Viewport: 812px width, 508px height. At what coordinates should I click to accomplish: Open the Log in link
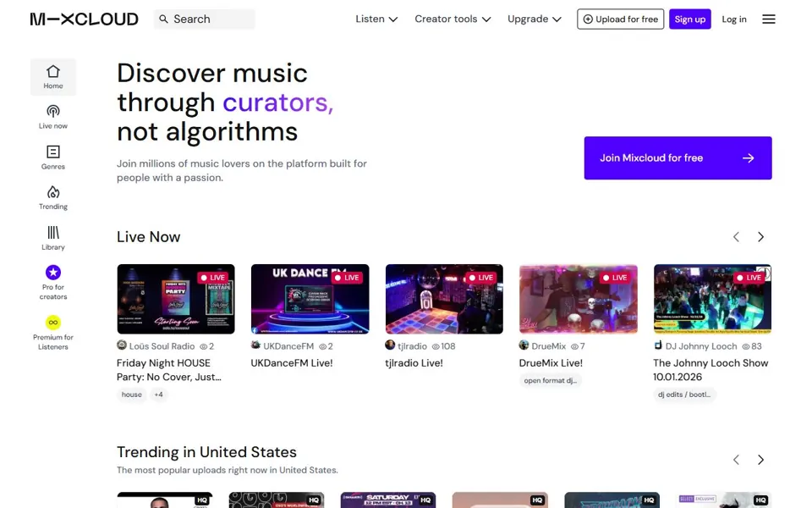[734, 19]
